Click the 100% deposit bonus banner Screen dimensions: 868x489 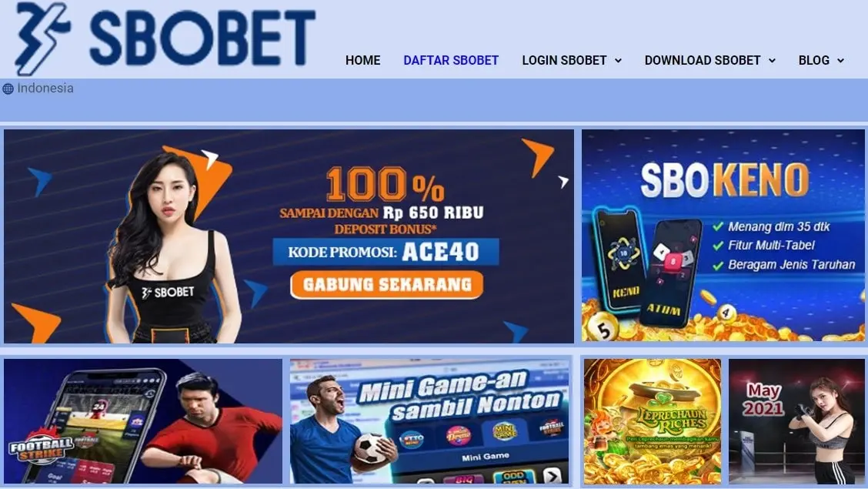point(289,236)
